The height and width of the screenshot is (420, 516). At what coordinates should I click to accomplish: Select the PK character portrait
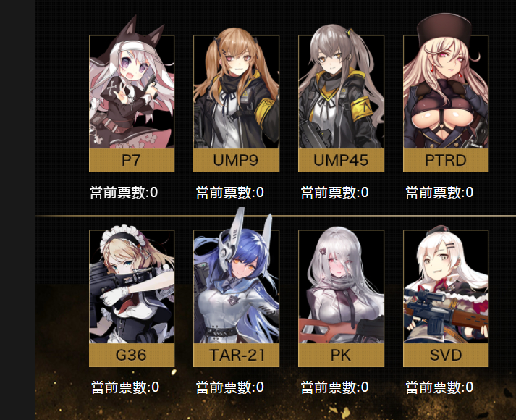click(x=342, y=286)
